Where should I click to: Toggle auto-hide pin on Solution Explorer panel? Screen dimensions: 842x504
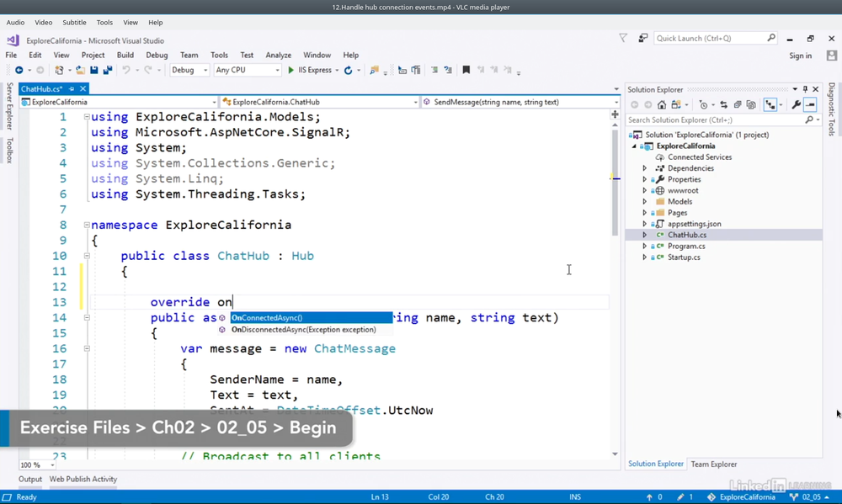(x=805, y=89)
